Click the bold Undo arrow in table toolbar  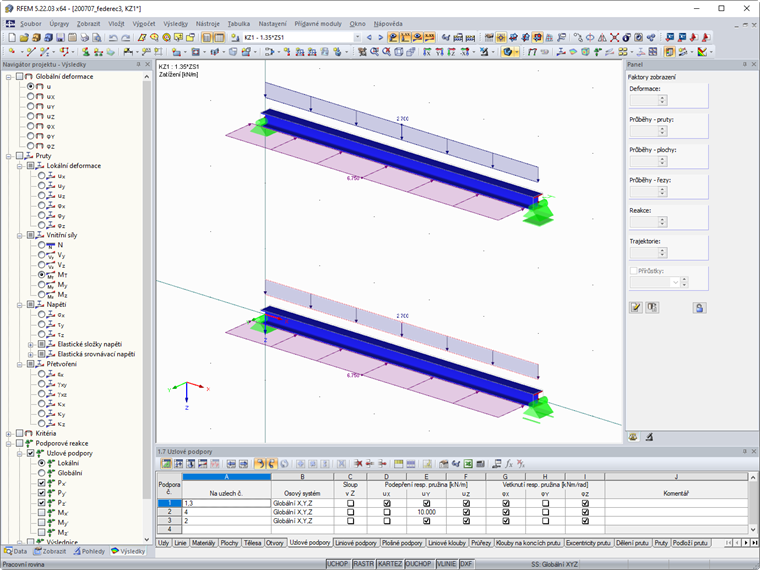260,464
